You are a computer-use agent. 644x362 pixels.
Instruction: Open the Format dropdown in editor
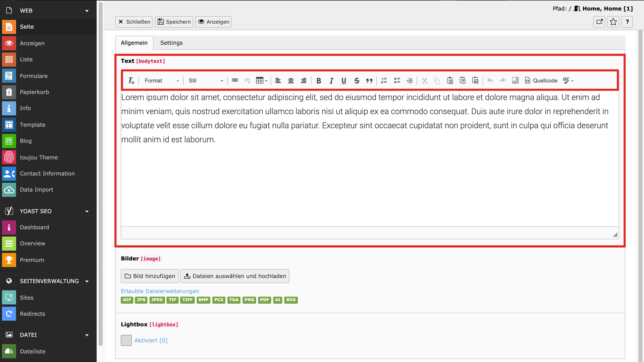point(162,80)
